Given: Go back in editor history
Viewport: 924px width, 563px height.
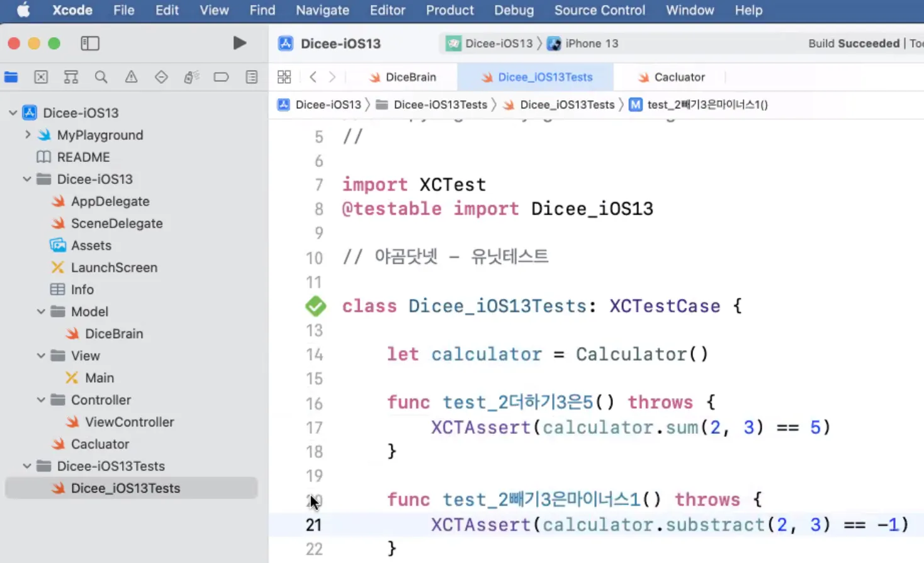Looking at the screenshot, I should click(x=313, y=77).
